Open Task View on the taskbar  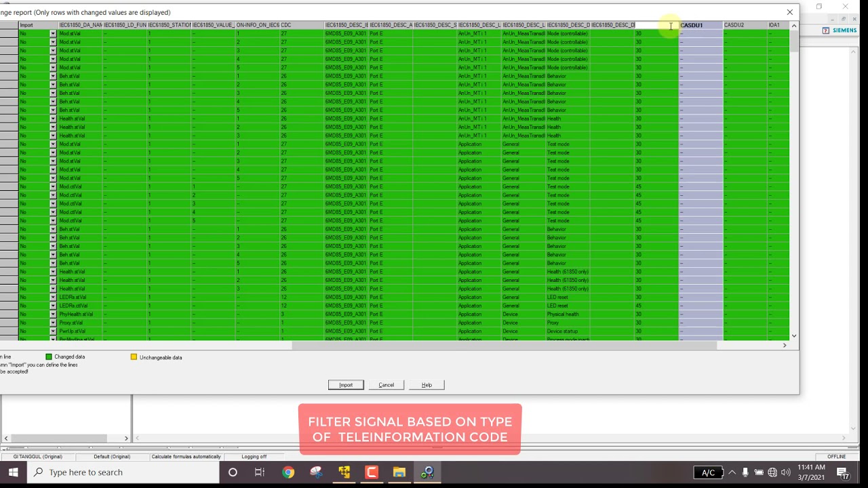pos(260,472)
